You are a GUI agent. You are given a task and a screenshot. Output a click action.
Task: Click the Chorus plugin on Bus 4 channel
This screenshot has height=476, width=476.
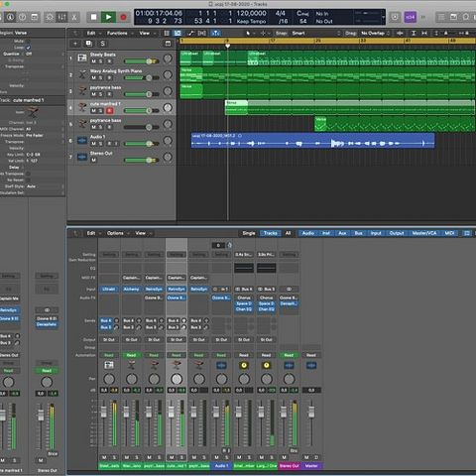tap(244, 297)
